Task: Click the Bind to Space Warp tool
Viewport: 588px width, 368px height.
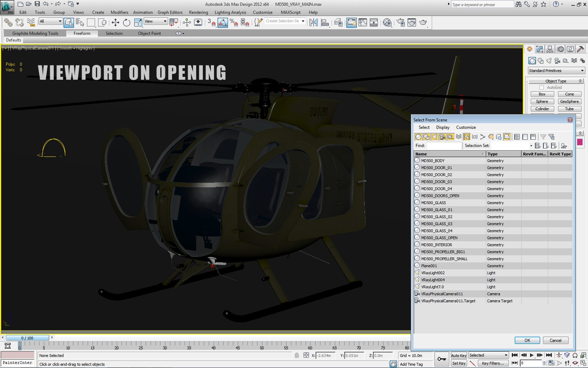Action: click(x=31, y=22)
